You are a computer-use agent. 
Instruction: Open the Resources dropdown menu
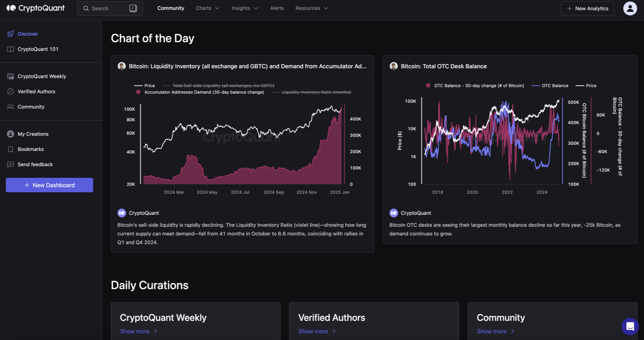click(311, 8)
